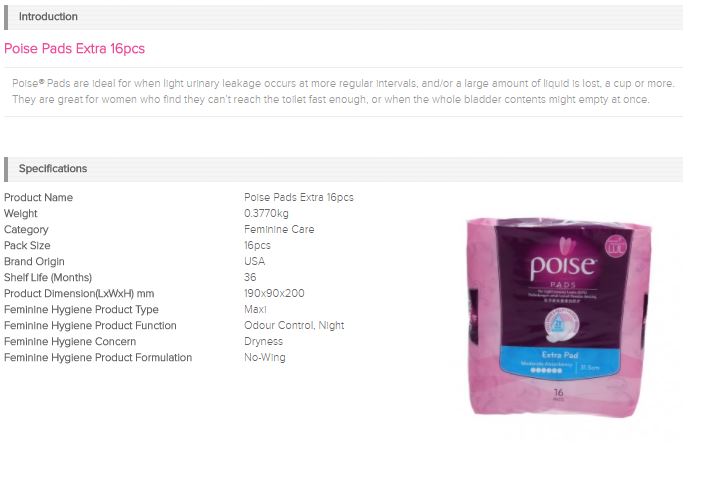The height and width of the screenshot is (481, 703).
Task: Click the circular pad emblem on package
Action: [561, 325]
